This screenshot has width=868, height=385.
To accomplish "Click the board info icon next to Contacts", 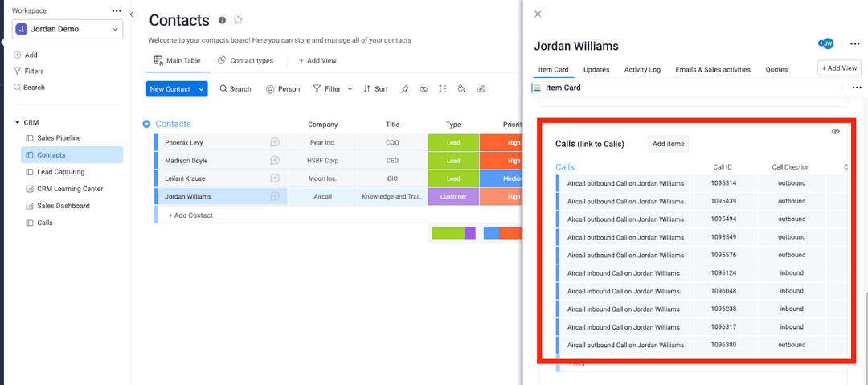I will 222,20.
